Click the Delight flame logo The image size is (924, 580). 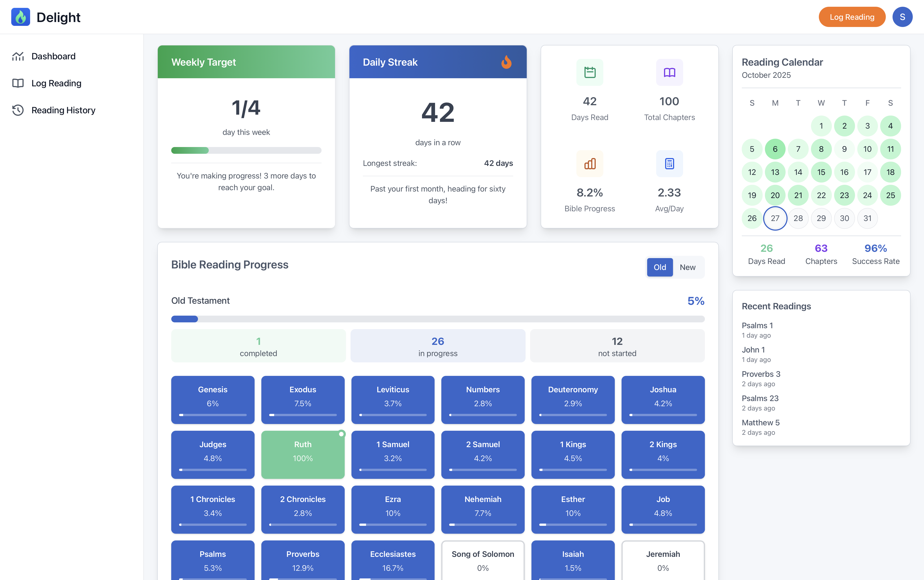point(21,16)
